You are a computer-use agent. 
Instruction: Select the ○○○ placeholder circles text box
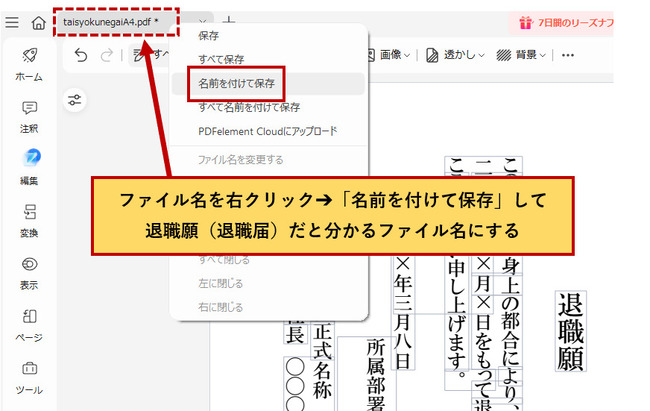296,384
